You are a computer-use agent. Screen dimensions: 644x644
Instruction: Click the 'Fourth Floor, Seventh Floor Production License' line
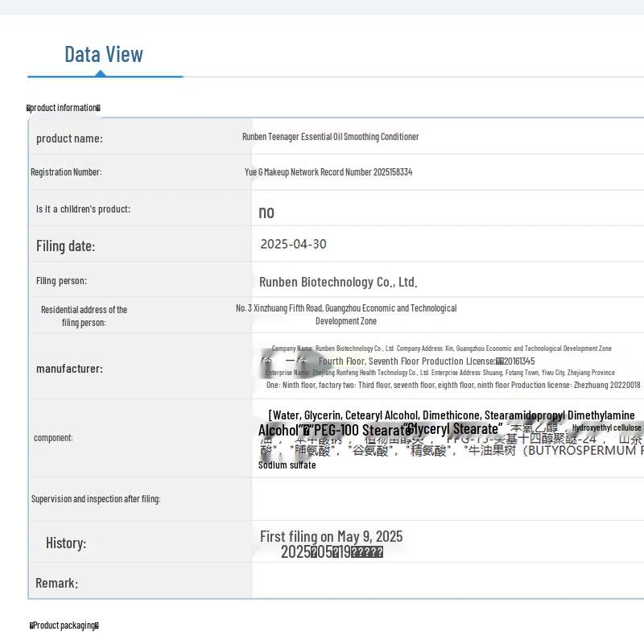point(427,361)
